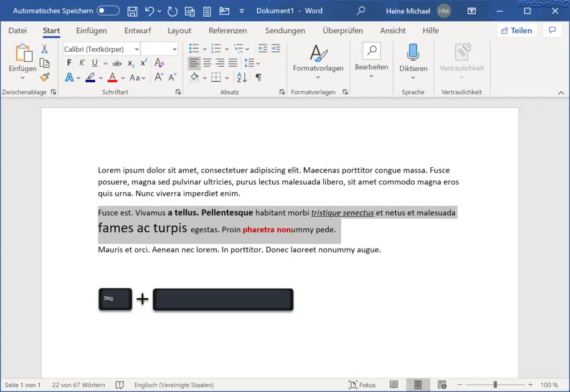Toggle Automatisches Speichern switch

(x=108, y=11)
